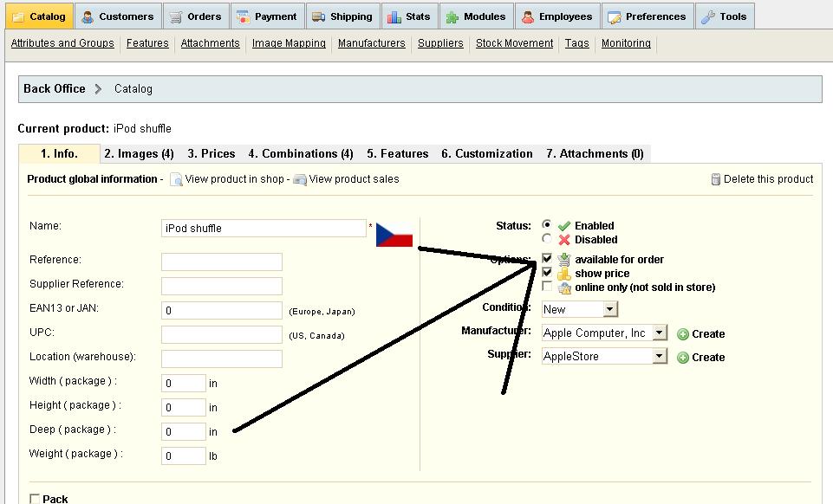Click the Weight (package) input field
The image size is (833, 504).
[183, 456]
